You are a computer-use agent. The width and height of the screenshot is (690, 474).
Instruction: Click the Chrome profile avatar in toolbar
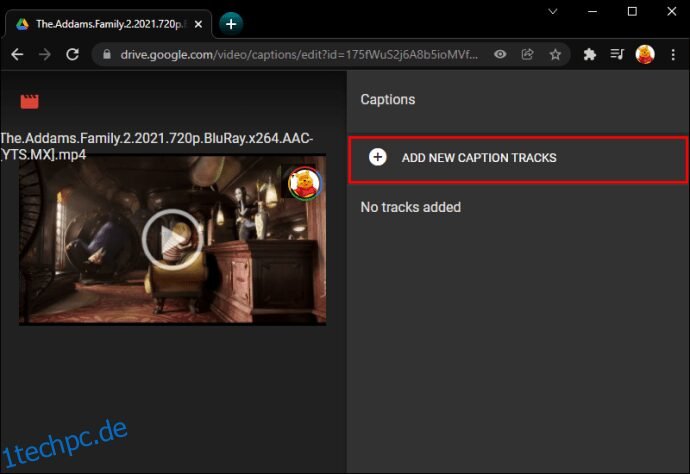coord(645,55)
